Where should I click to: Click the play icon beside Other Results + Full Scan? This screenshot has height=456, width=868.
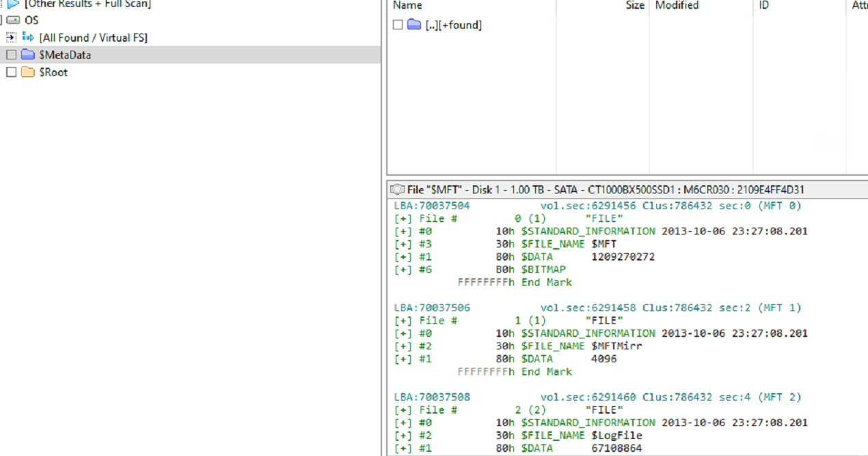pyautogui.click(x=14, y=3)
